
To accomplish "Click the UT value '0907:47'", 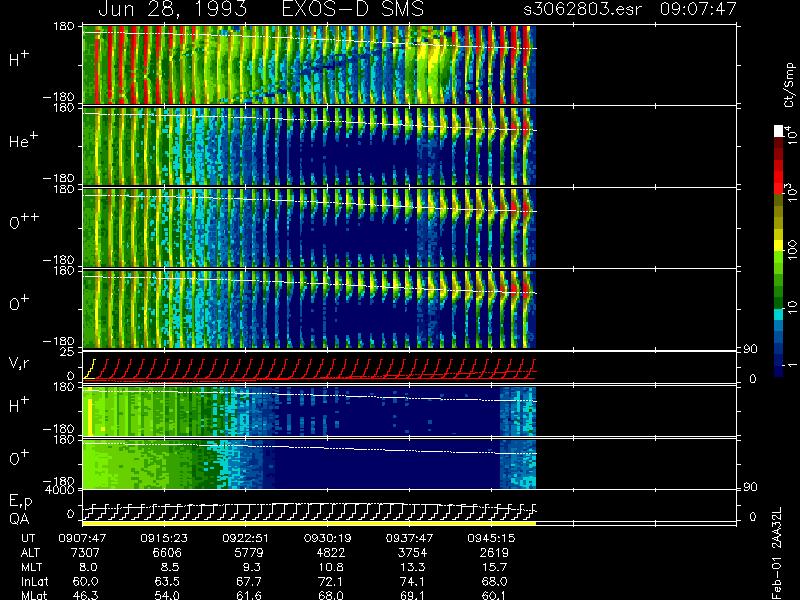I will pyautogui.click(x=82, y=538).
